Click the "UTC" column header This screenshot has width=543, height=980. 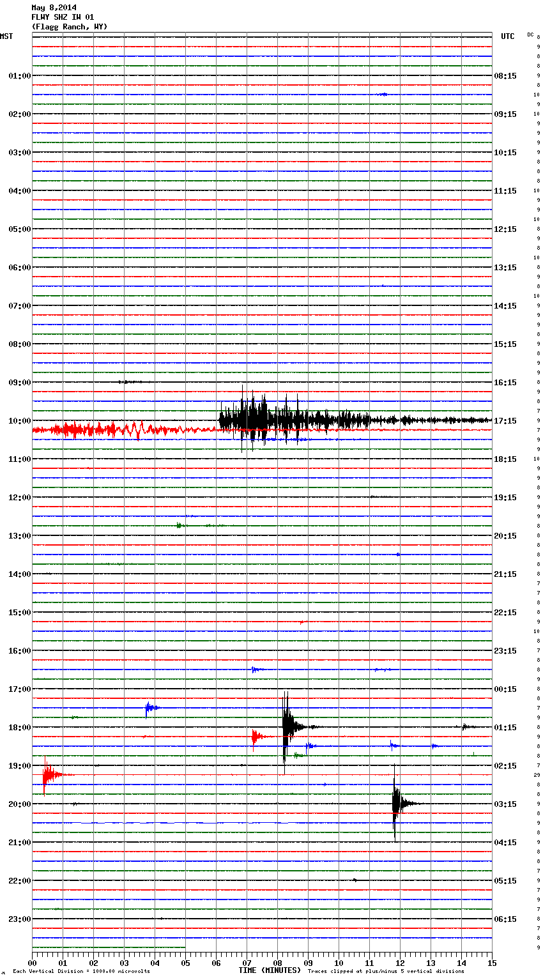coord(507,36)
